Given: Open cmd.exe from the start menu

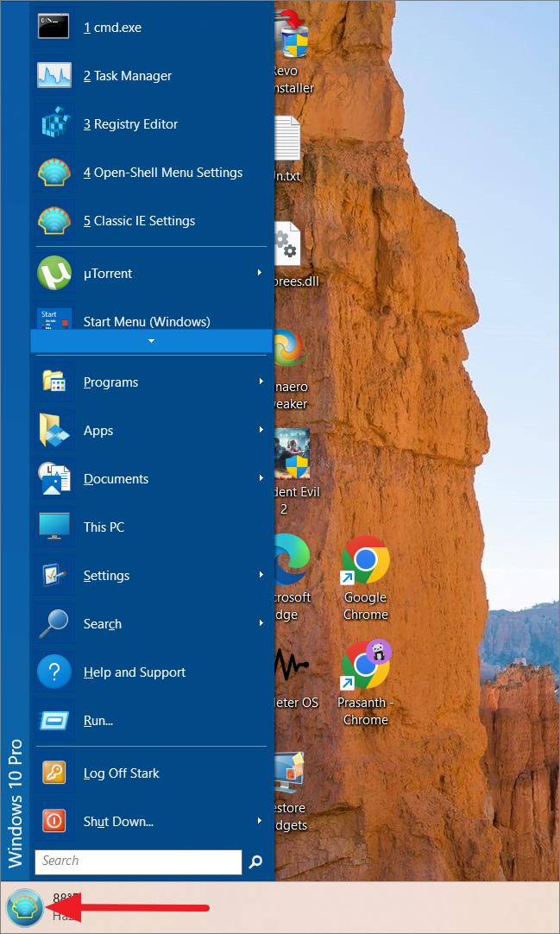Looking at the screenshot, I should tap(112, 28).
